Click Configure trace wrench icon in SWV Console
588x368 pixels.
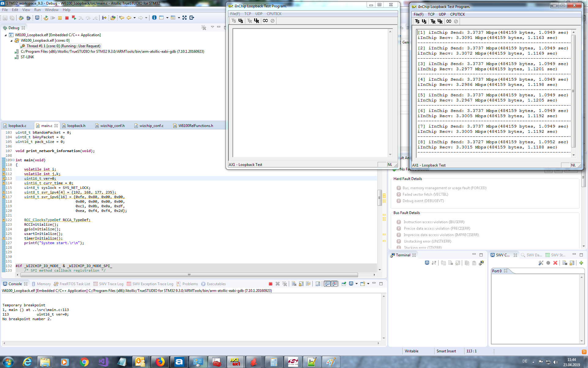pos(541,263)
